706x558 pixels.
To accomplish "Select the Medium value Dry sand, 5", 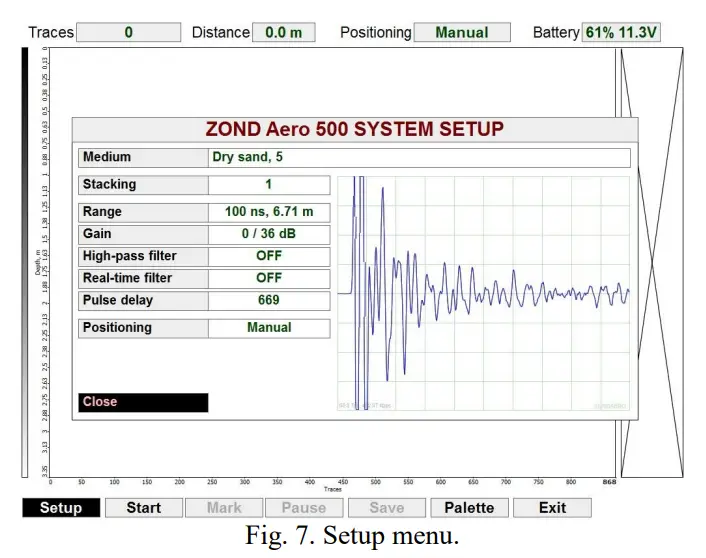I will click(x=419, y=158).
